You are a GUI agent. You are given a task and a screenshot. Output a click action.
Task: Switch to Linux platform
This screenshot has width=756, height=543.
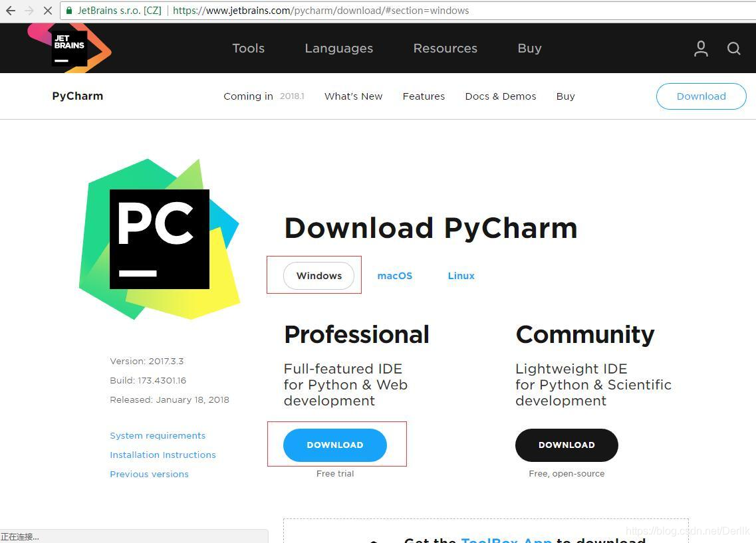(461, 276)
